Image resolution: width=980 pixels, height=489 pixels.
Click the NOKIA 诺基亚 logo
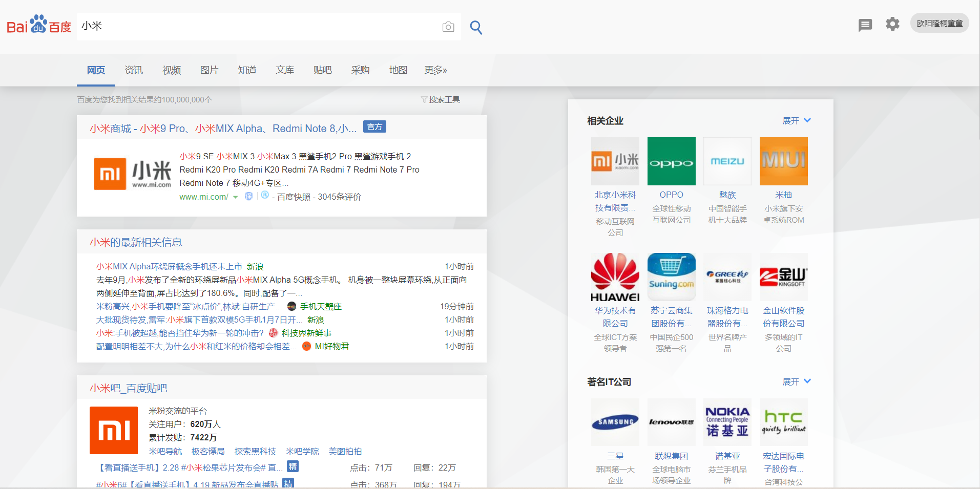pyautogui.click(x=727, y=422)
